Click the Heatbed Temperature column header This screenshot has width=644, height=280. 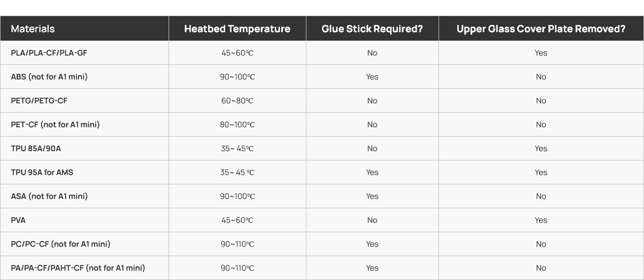pyautogui.click(x=237, y=29)
